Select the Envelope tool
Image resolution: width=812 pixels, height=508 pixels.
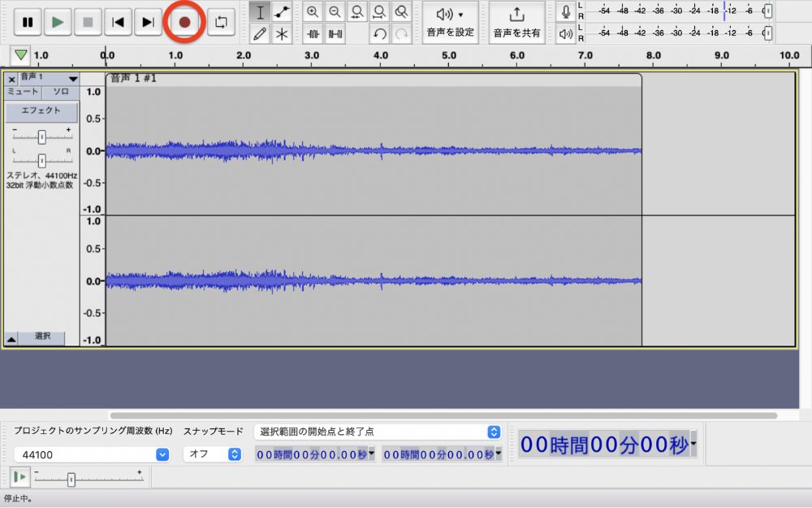[x=282, y=12]
